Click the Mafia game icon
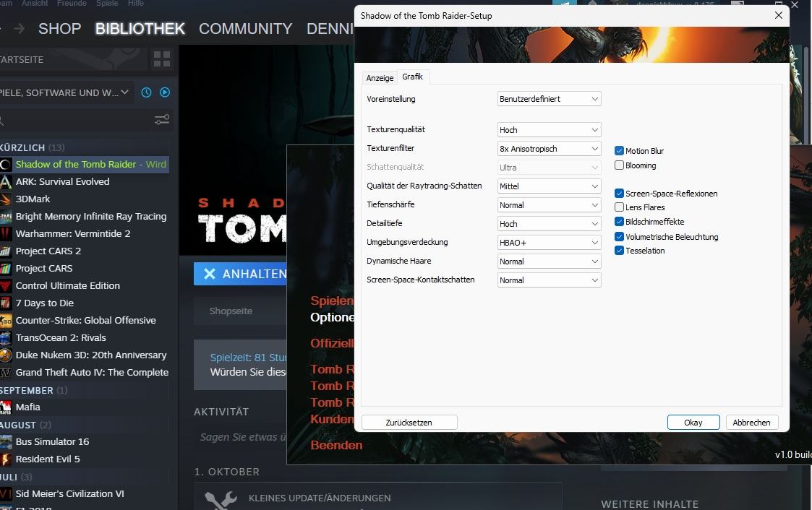 click(6, 407)
